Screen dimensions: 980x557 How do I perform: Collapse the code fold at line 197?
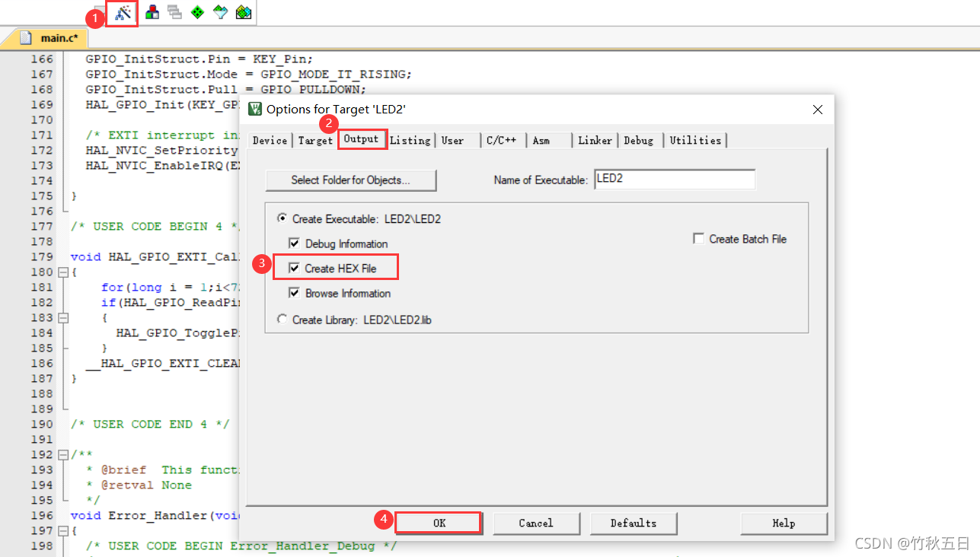(x=62, y=530)
